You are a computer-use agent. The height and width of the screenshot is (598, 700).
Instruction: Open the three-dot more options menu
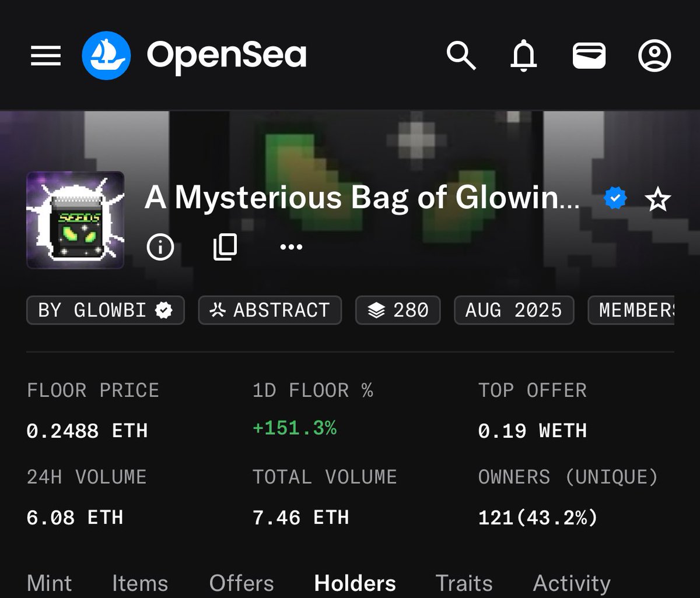click(291, 247)
